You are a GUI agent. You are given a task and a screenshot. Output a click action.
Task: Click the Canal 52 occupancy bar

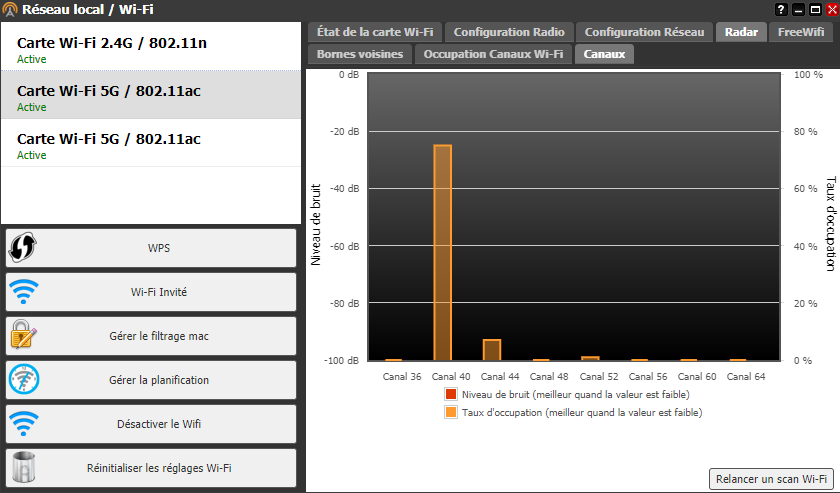(590, 358)
